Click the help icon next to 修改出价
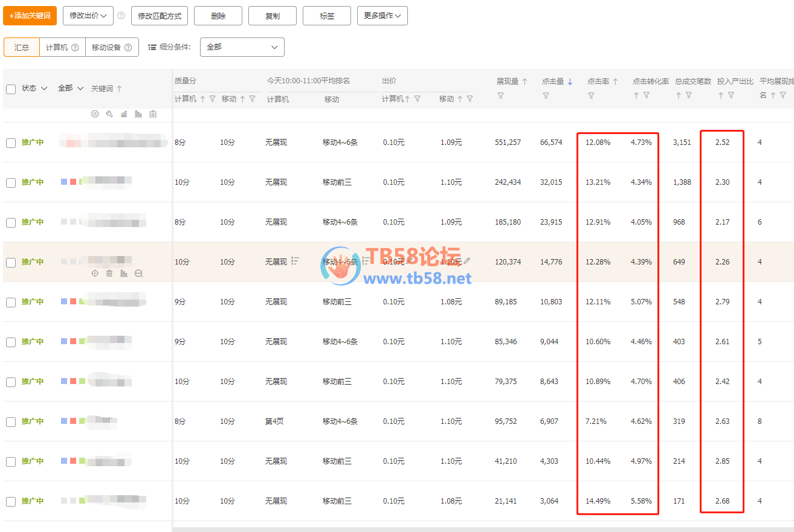 point(121,16)
